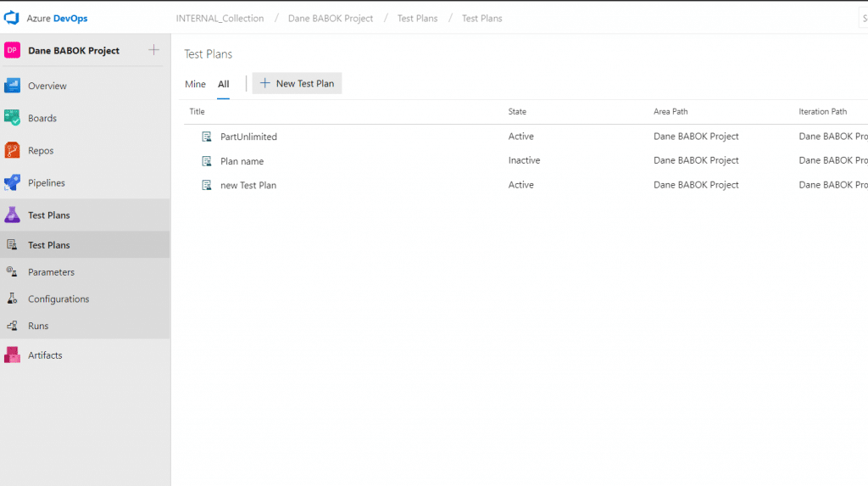Click Iteration Path cell of PartUnlimited row

pyautogui.click(x=833, y=137)
